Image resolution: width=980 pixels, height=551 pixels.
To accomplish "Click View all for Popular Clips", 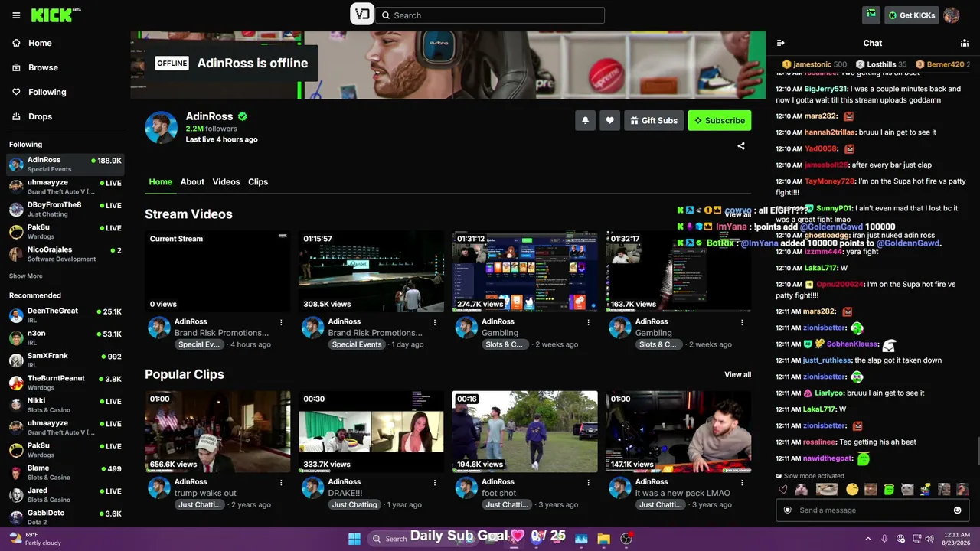I will coord(738,374).
